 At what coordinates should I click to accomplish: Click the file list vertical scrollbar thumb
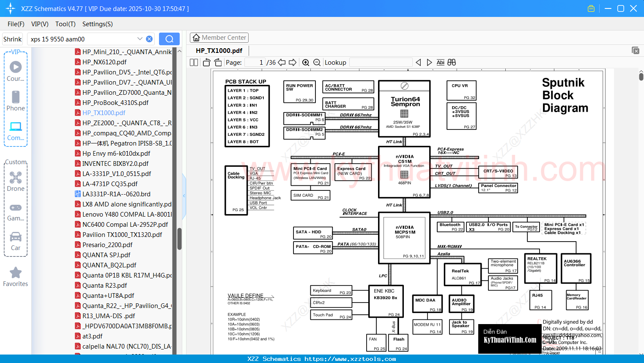point(179,239)
